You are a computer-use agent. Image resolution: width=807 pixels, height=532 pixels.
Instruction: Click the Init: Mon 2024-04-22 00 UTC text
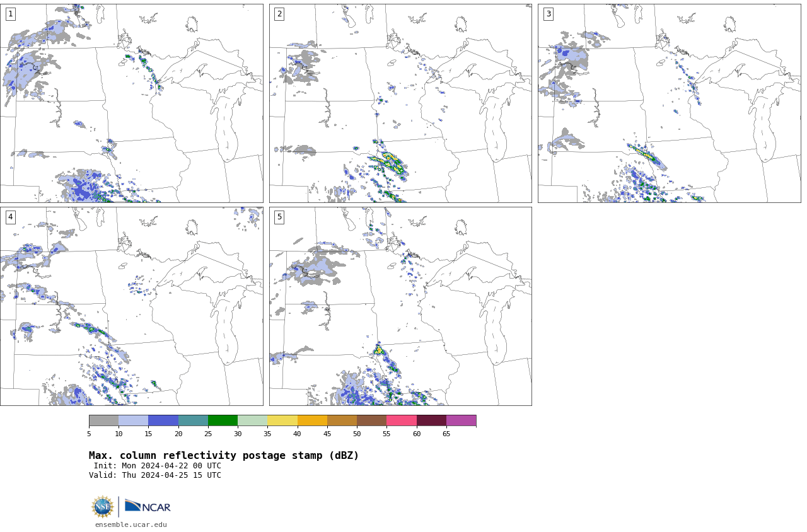(158, 466)
